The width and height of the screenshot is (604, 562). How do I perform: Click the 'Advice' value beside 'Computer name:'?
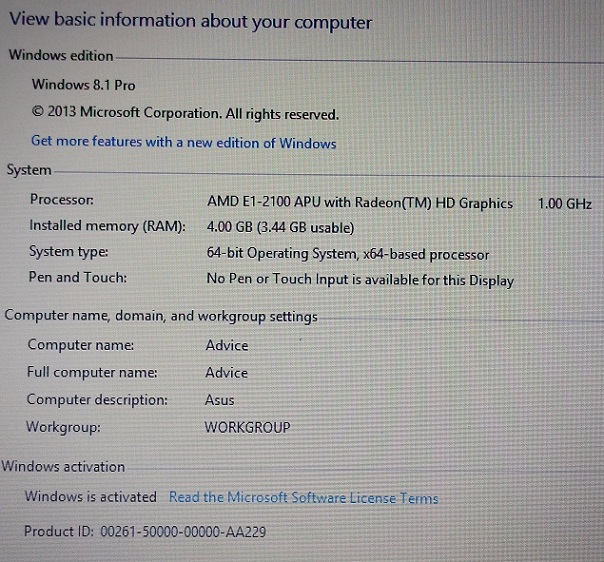(227, 345)
